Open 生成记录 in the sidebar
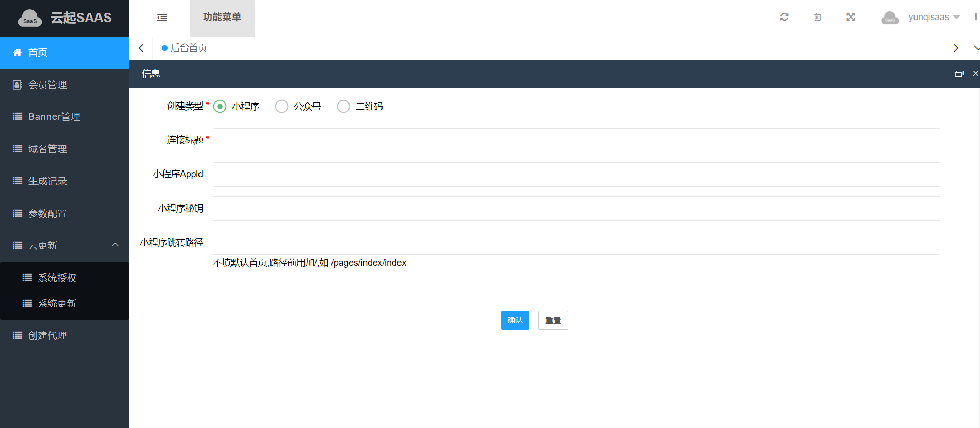 pos(64,181)
